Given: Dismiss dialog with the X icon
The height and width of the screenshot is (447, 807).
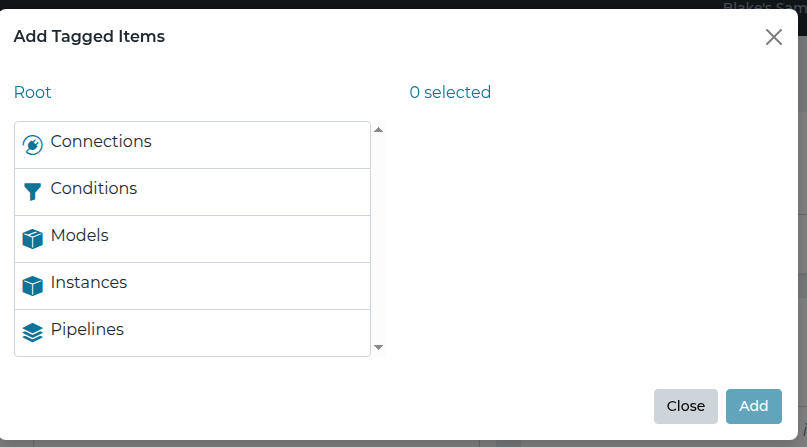Looking at the screenshot, I should click(773, 37).
